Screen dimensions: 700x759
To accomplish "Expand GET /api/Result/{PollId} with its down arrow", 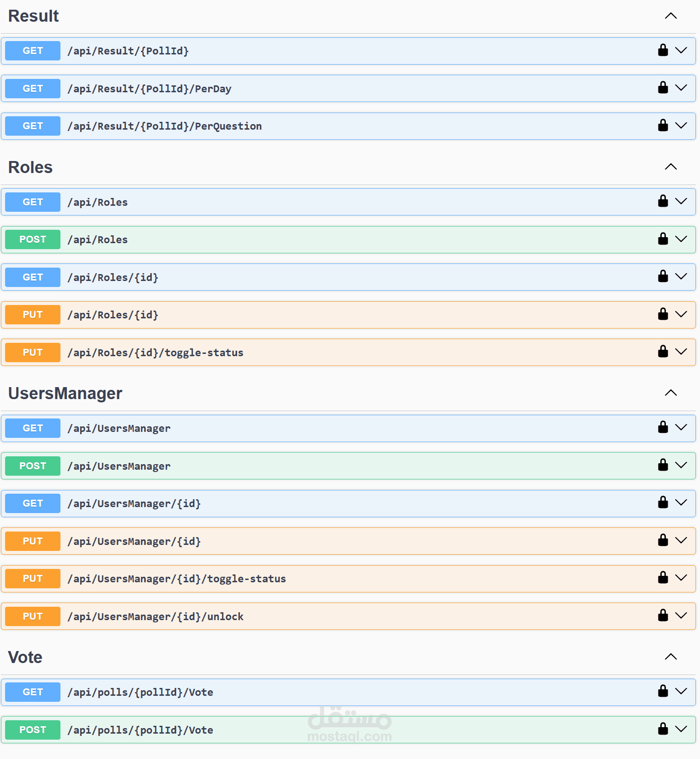I will [x=681, y=50].
